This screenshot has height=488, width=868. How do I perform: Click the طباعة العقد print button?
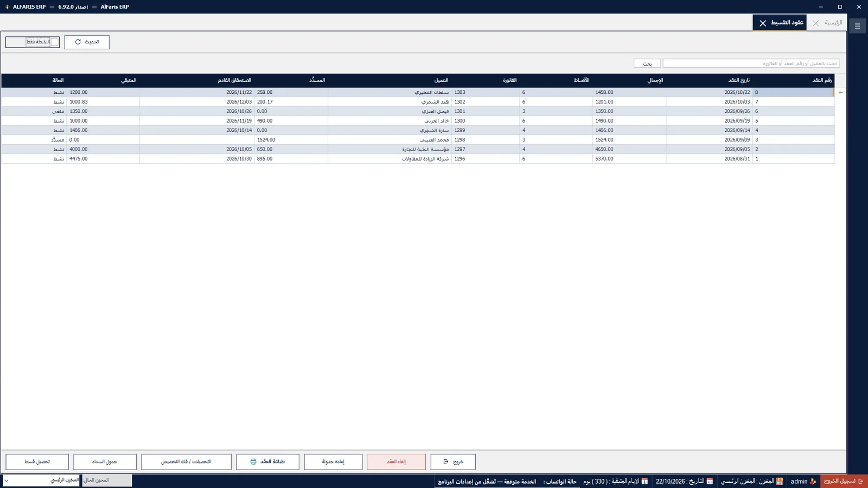pyautogui.click(x=267, y=462)
